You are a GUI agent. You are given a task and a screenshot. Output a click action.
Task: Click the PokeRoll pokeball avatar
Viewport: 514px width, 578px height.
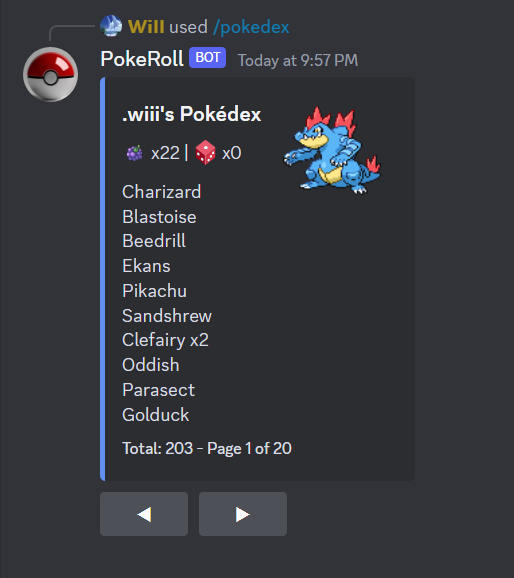51,74
